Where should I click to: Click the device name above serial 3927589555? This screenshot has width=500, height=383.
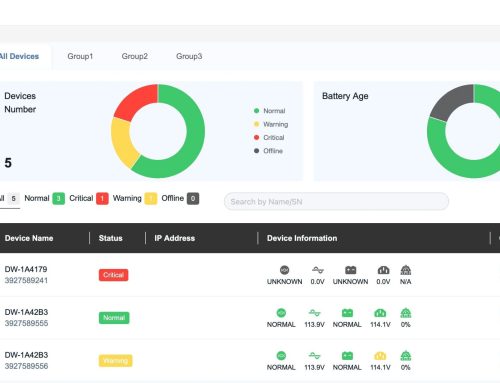tap(26, 312)
